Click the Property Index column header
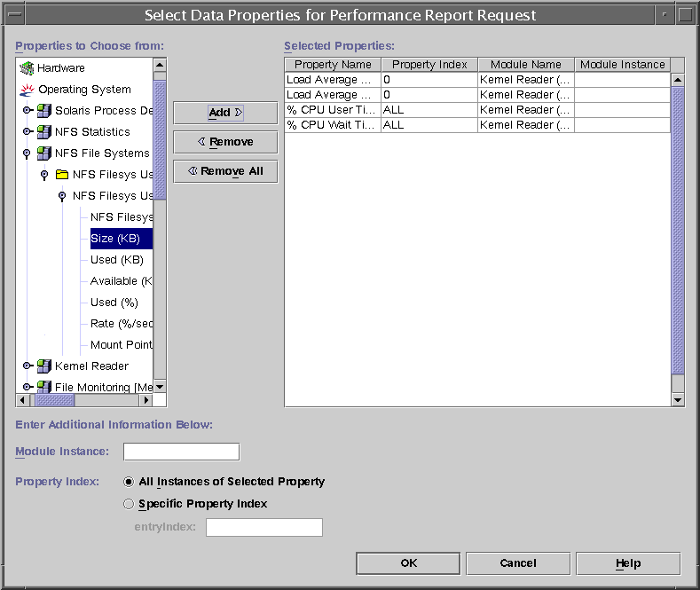The image size is (700, 590). [x=429, y=65]
